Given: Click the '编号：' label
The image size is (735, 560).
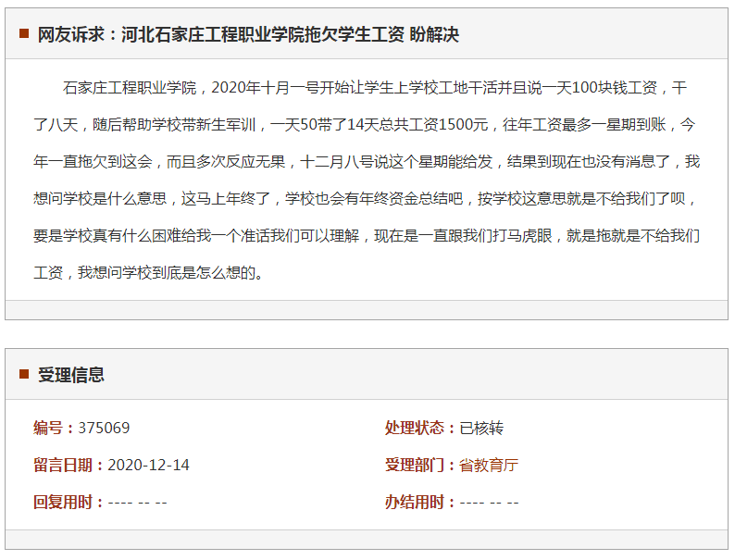Looking at the screenshot, I should point(56,428).
